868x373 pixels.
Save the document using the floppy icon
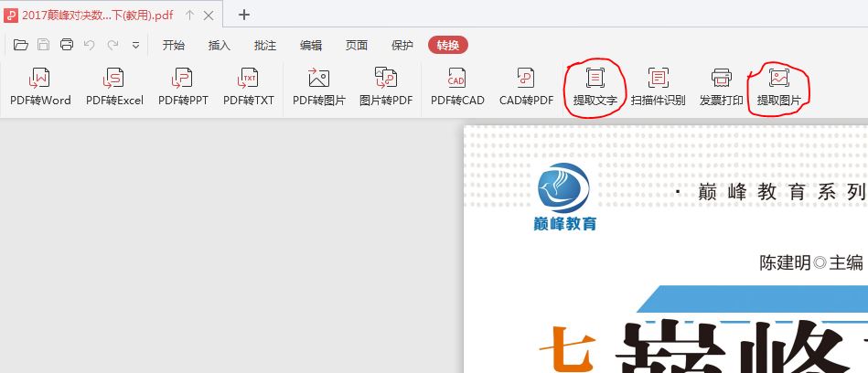tap(43, 45)
